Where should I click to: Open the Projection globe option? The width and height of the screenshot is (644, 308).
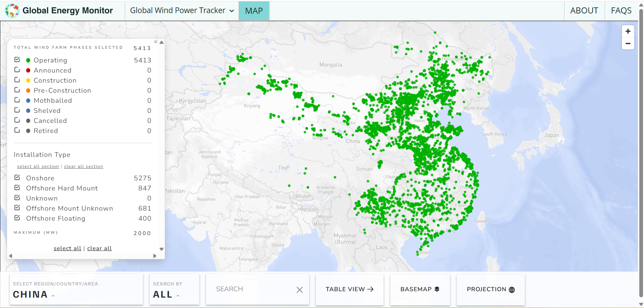490,289
